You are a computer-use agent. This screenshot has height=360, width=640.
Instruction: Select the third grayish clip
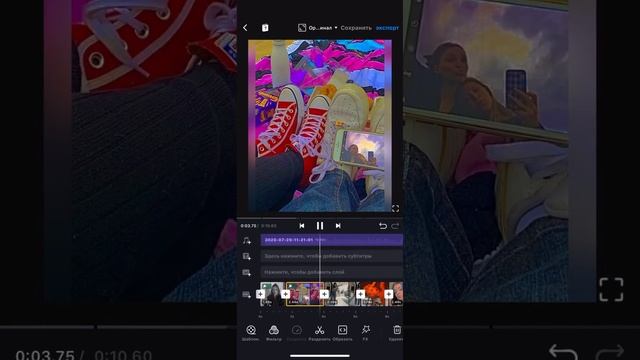tap(342, 294)
